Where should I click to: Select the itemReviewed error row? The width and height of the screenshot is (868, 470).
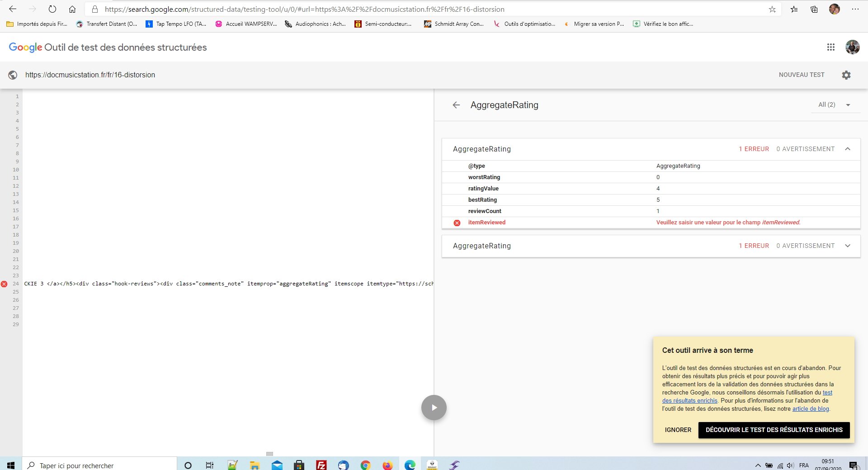pos(651,223)
